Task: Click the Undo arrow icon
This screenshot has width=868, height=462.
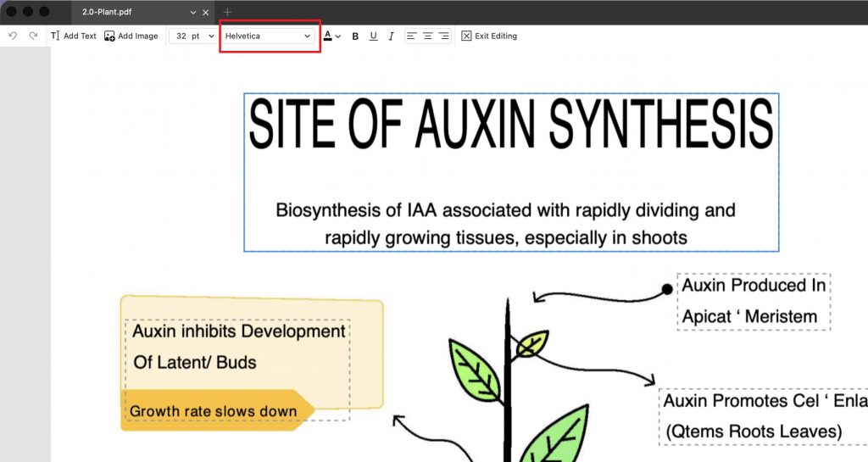Action: 13,36
